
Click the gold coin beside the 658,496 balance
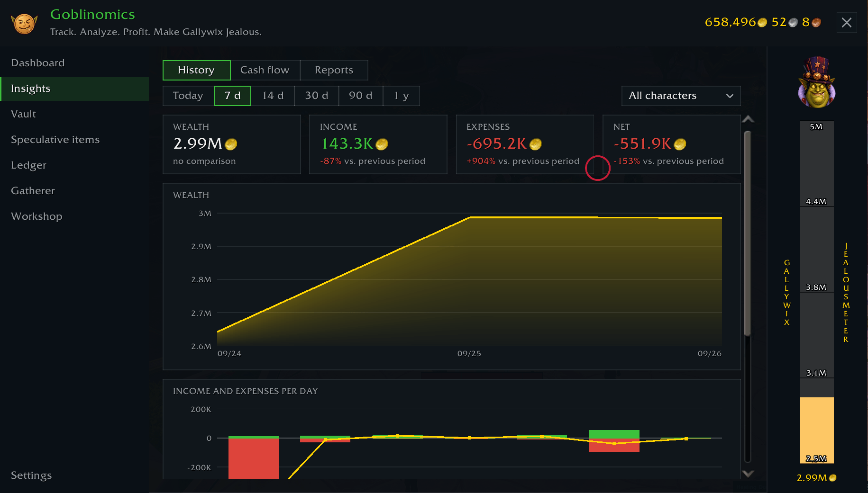pyautogui.click(x=762, y=23)
